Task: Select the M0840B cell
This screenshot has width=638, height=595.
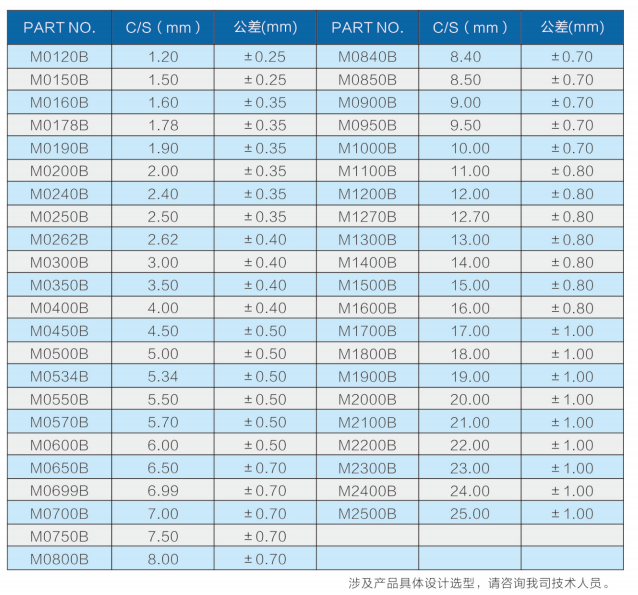Action: click(x=367, y=57)
